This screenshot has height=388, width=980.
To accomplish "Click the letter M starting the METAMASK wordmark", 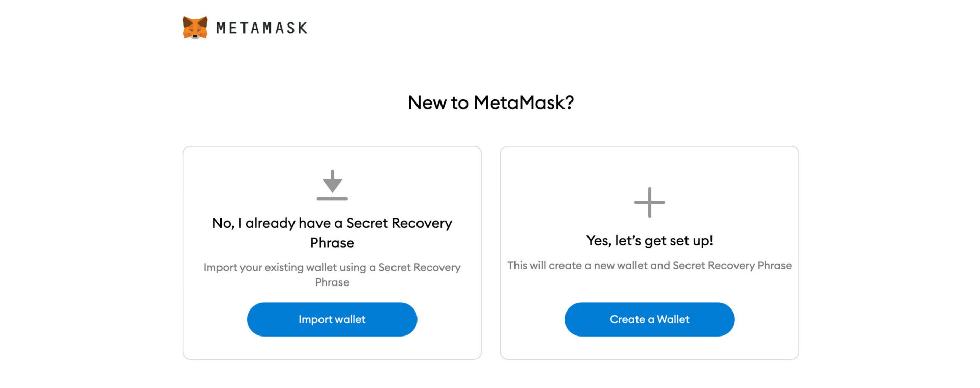I will (222, 28).
